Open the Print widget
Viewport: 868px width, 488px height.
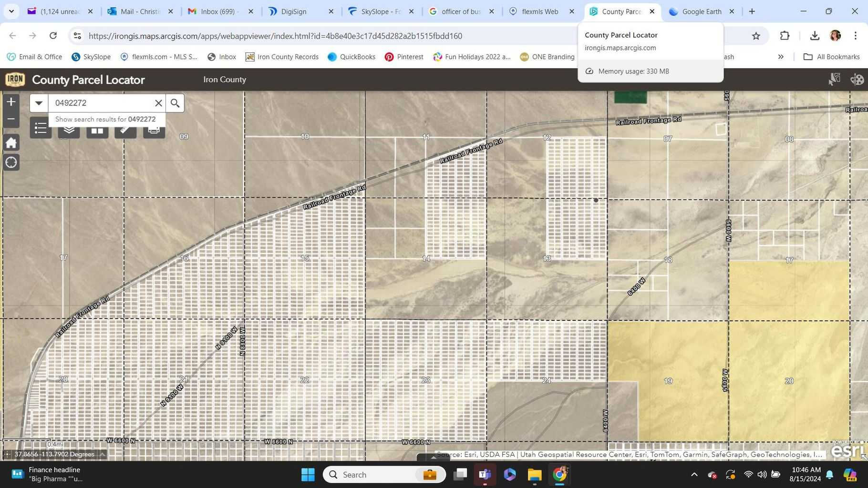pyautogui.click(x=154, y=130)
